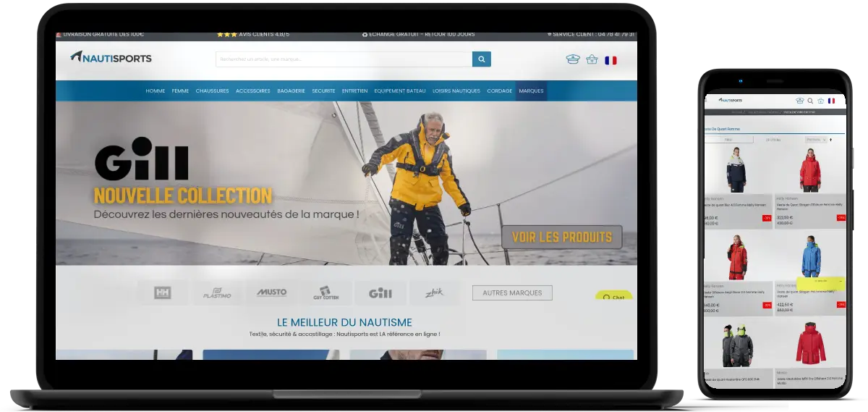Open the CORDAGE menu

tap(499, 91)
